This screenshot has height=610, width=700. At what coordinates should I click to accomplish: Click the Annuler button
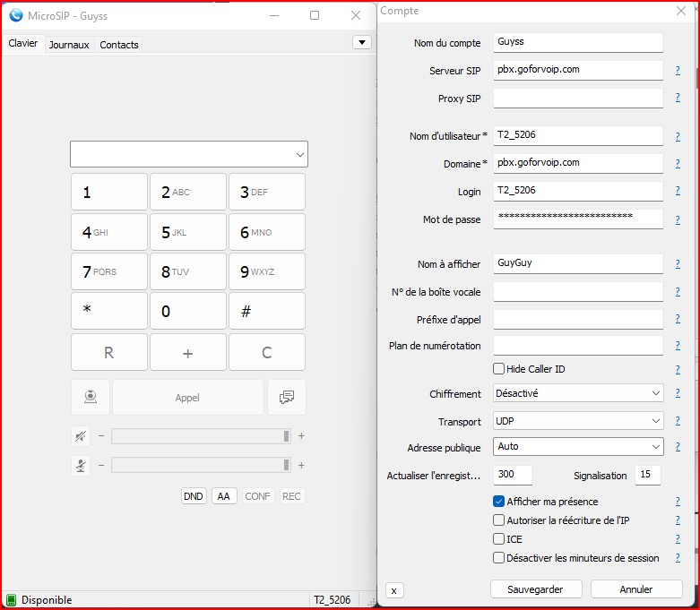tap(636, 589)
